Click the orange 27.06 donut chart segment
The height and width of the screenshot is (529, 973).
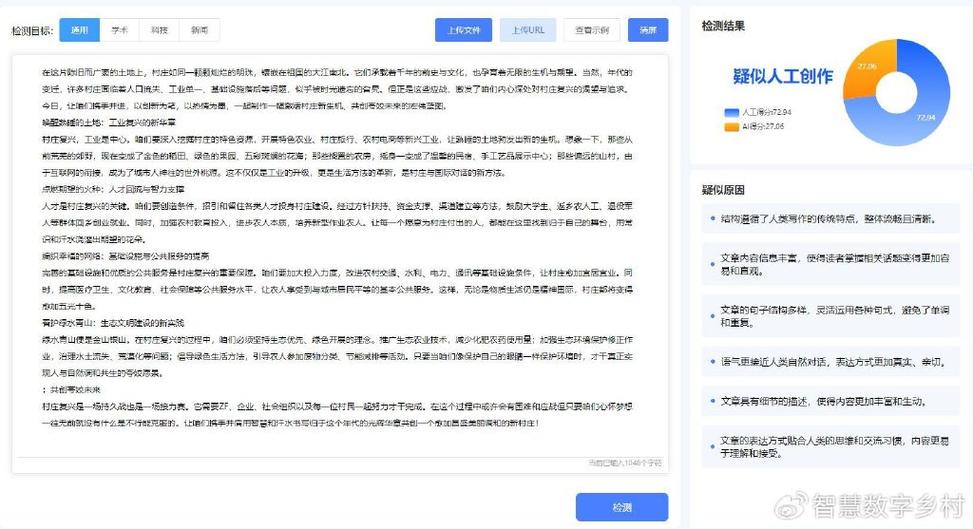[x=867, y=66]
